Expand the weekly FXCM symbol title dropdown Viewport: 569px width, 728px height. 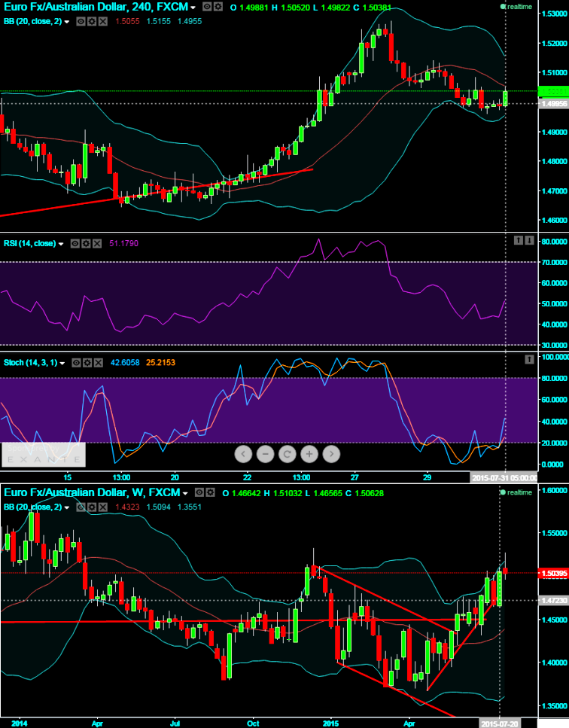click(185, 494)
